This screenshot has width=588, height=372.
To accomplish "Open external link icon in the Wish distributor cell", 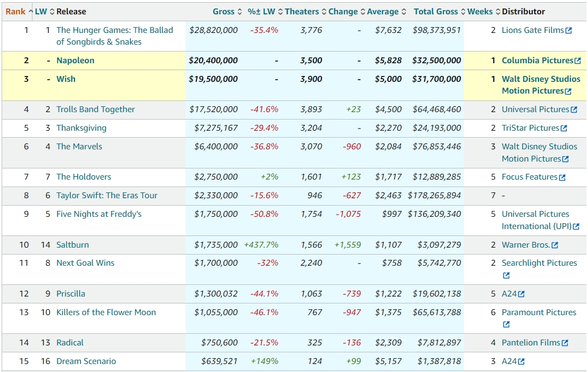I will click(568, 91).
